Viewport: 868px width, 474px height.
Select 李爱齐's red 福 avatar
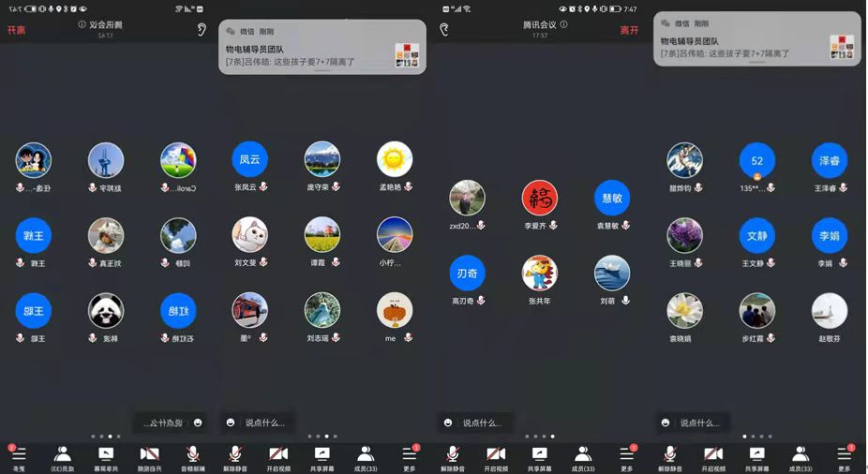tap(540, 198)
